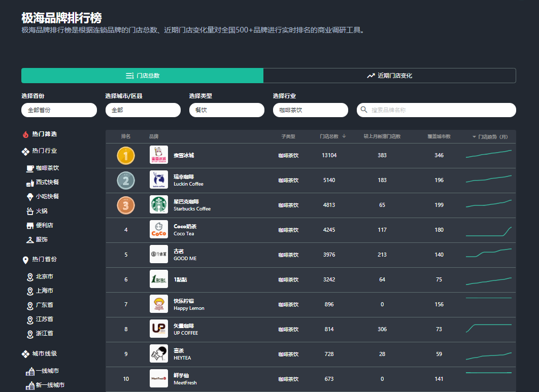539x392 pixels.
Task: Switch to the 近期门店变化 tab
Action: pos(389,76)
